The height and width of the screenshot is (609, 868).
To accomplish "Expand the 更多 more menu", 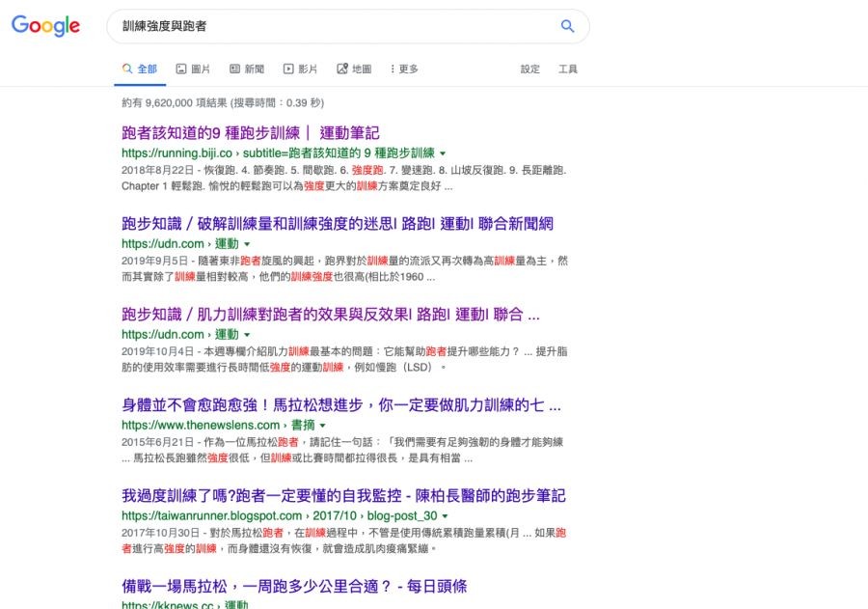I will 404,69.
